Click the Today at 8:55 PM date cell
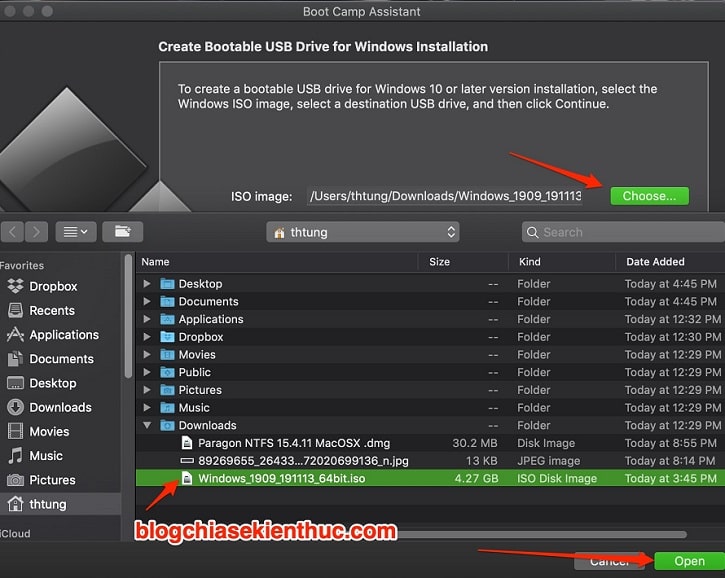This screenshot has height=578, width=725. 670,443
